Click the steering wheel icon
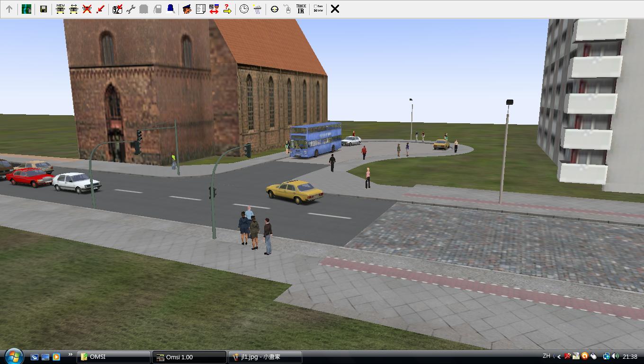This screenshot has width=644, height=364. 274,9
